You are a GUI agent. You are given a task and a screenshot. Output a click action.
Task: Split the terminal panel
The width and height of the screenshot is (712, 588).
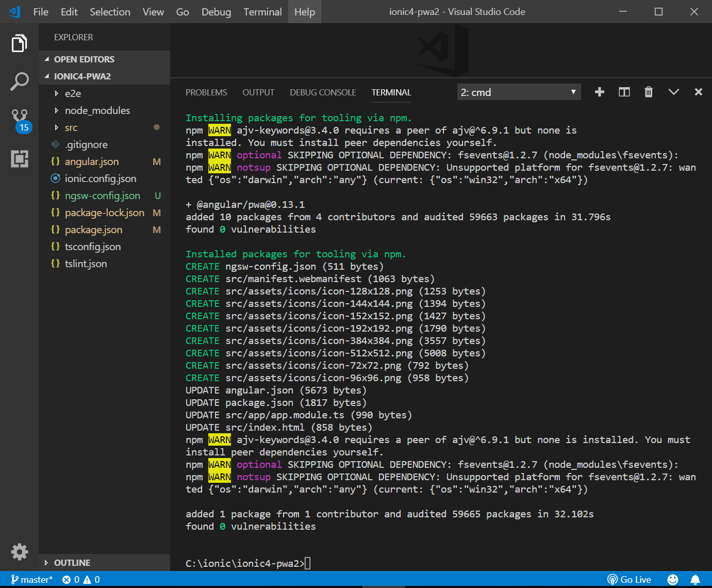pos(624,92)
